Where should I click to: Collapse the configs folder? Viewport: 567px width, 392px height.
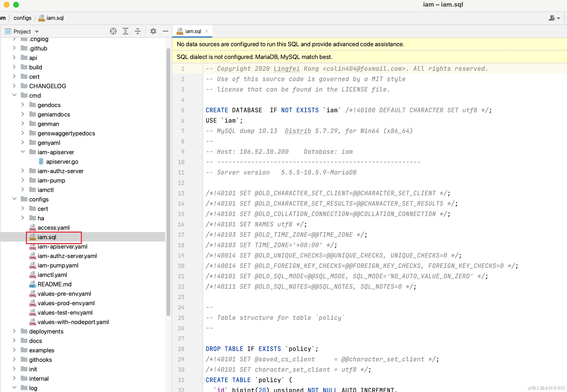14,199
